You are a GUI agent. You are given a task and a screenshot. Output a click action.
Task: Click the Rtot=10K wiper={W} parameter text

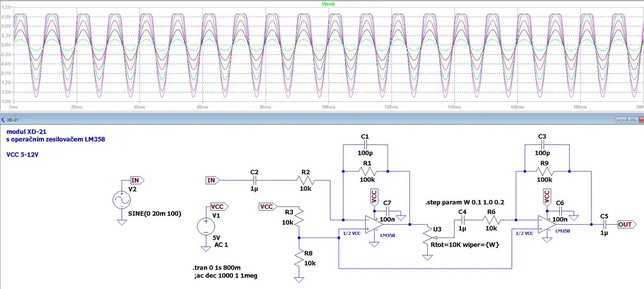point(466,246)
